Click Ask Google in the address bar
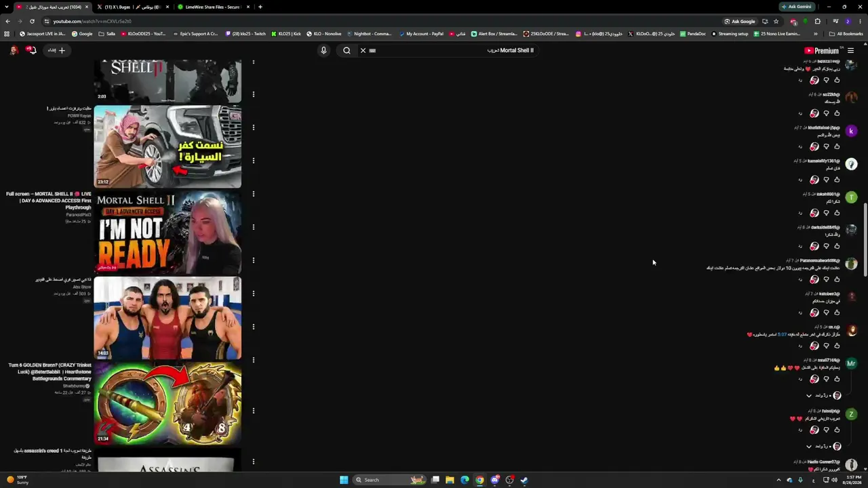The image size is (868, 488). click(x=740, y=21)
